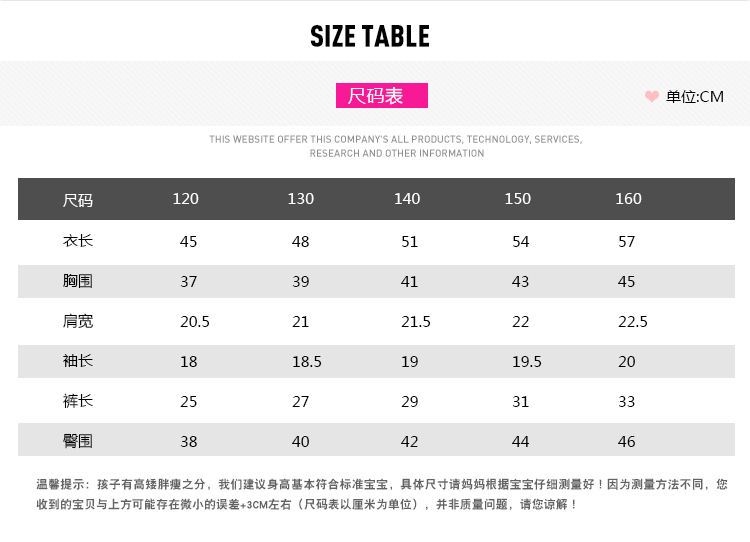The image size is (750, 542).
Task: Select the 160 size column header
Action: click(x=628, y=199)
